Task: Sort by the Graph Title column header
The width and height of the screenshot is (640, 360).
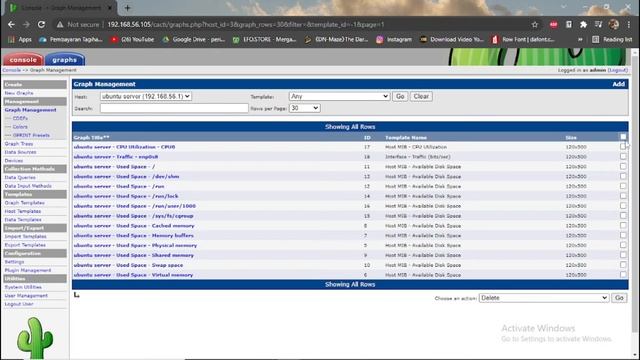Action: tap(91, 138)
